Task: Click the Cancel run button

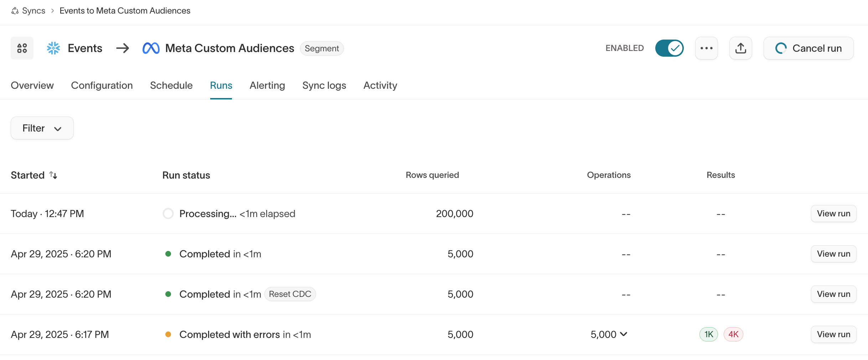Action: coord(808,48)
